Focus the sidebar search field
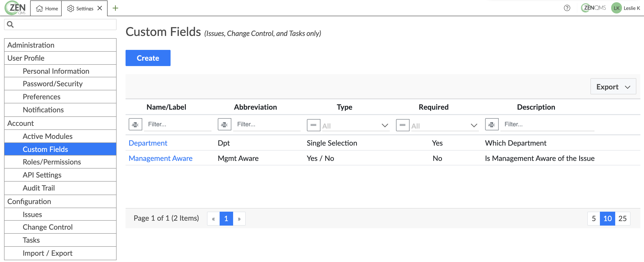The image size is (644, 262). tap(60, 24)
